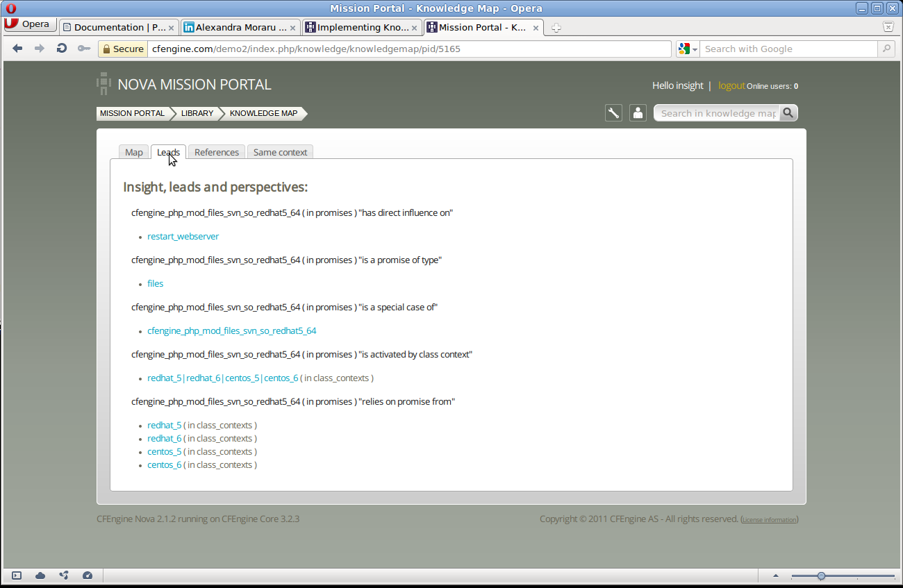The width and height of the screenshot is (903, 588).
Task: Focus the Search in knowledge map field
Action: click(x=717, y=113)
